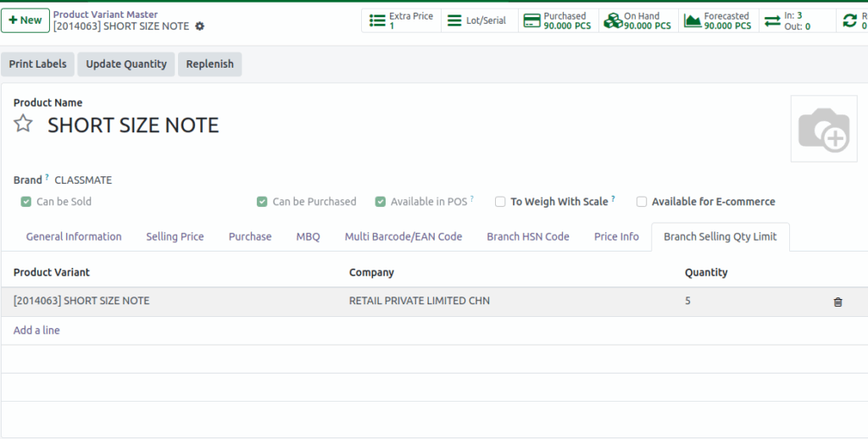This screenshot has width=868, height=439.
Task: Click Brand field help question mark
Action: pos(47,177)
